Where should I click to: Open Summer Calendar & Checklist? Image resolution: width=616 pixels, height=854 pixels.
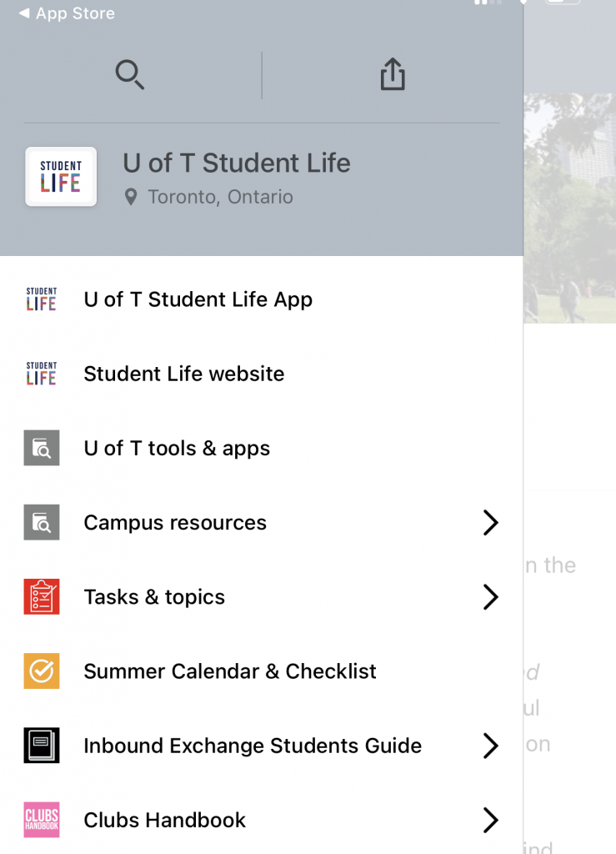tap(230, 671)
